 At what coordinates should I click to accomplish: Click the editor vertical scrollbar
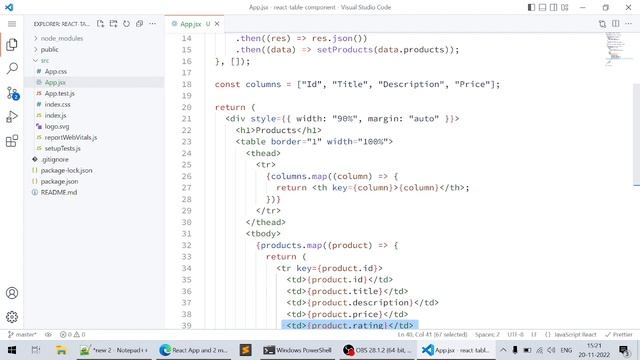(637, 135)
